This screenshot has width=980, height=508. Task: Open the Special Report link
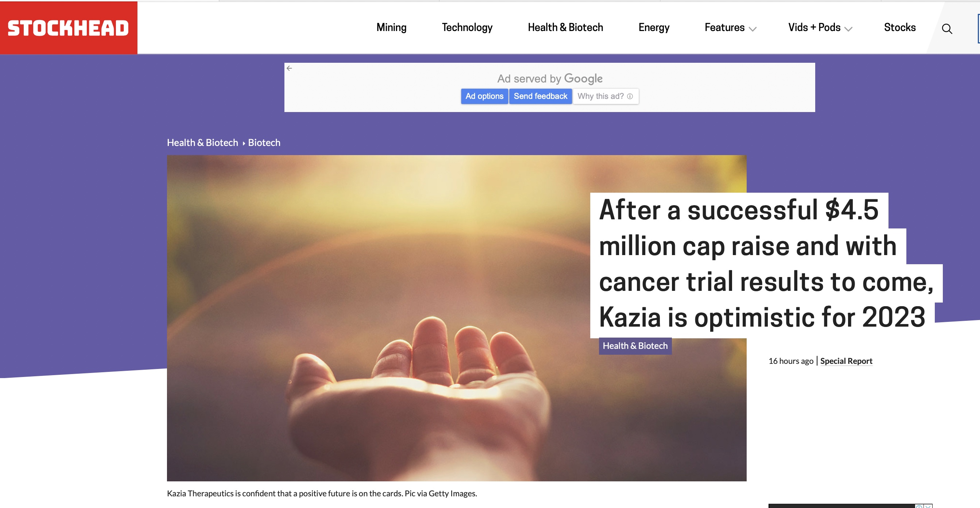846,361
